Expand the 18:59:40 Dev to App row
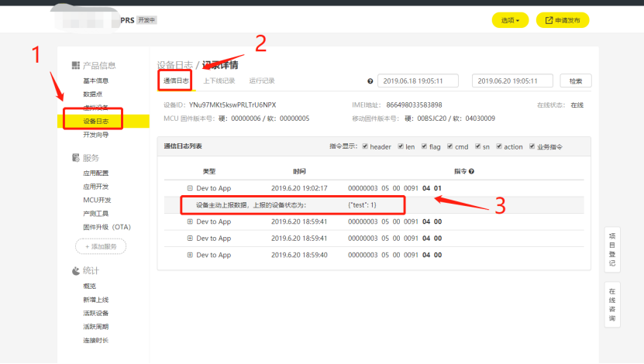This screenshot has height=364, width=644. (x=190, y=255)
